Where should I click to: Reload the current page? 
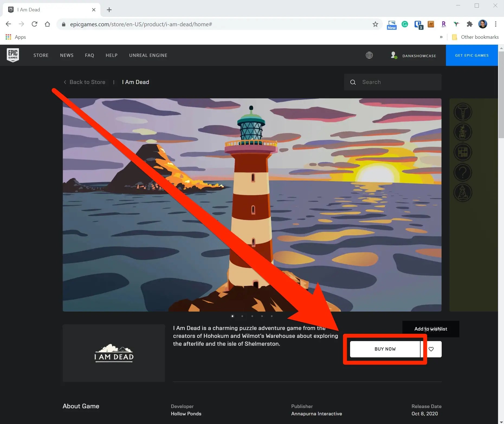[x=34, y=24]
